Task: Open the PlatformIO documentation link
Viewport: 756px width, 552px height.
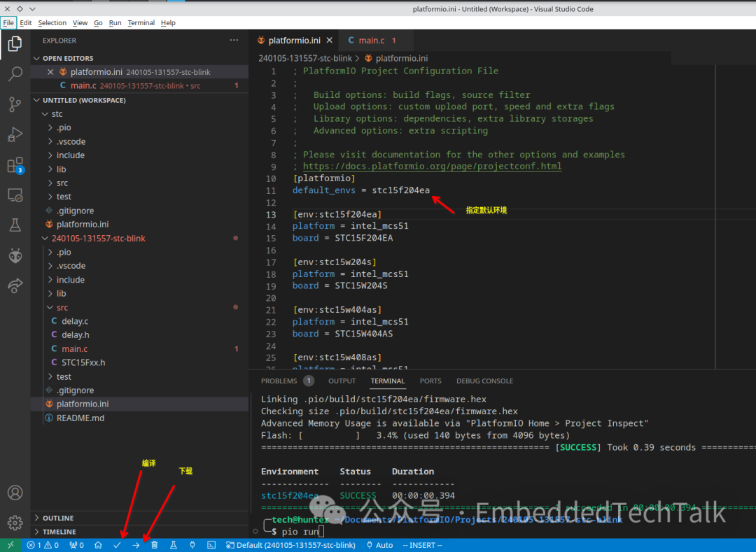Action: (x=431, y=166)
